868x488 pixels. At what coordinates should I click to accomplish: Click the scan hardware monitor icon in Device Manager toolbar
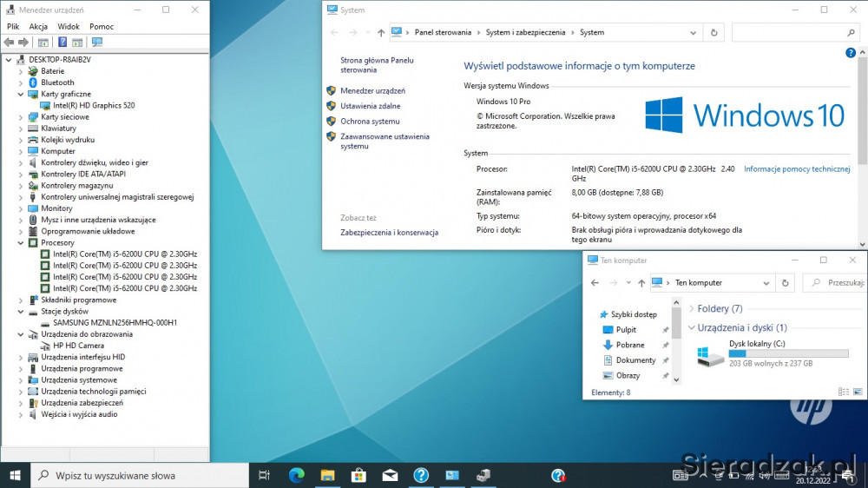click(x=97, y=42)
